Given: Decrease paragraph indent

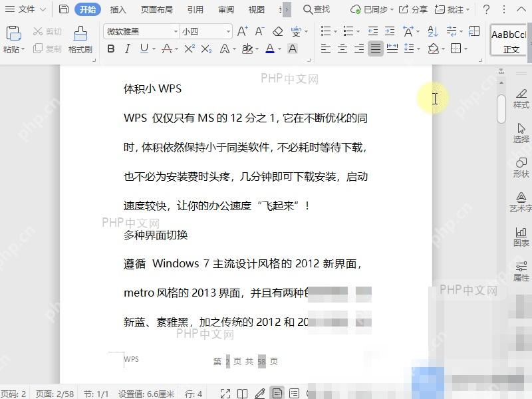Looking at the screenshot, I should click(373, 31).
